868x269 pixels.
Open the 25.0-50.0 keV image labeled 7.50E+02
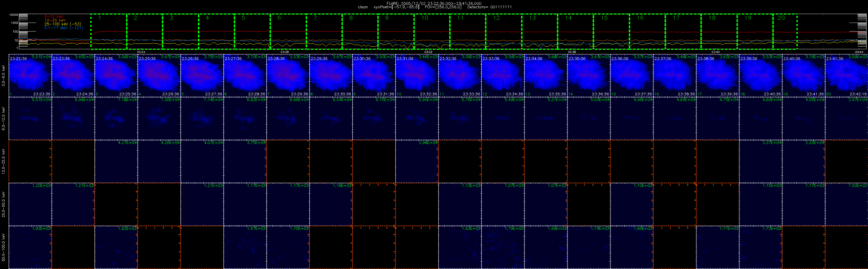847,204
